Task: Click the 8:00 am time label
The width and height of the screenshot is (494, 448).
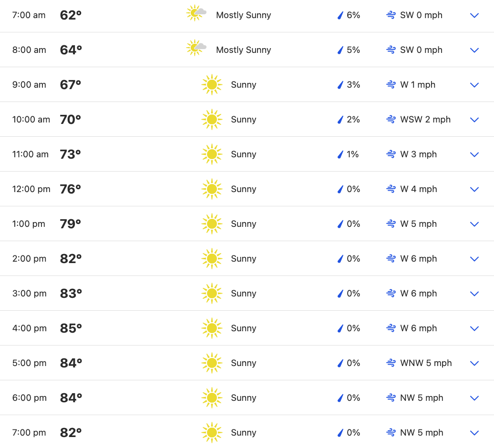Action: point(29,50)
